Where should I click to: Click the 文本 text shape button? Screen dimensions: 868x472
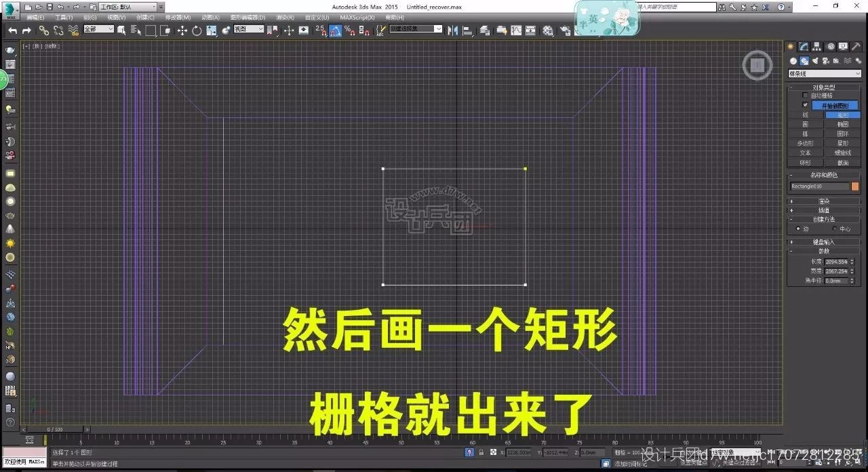click(806, 153)
